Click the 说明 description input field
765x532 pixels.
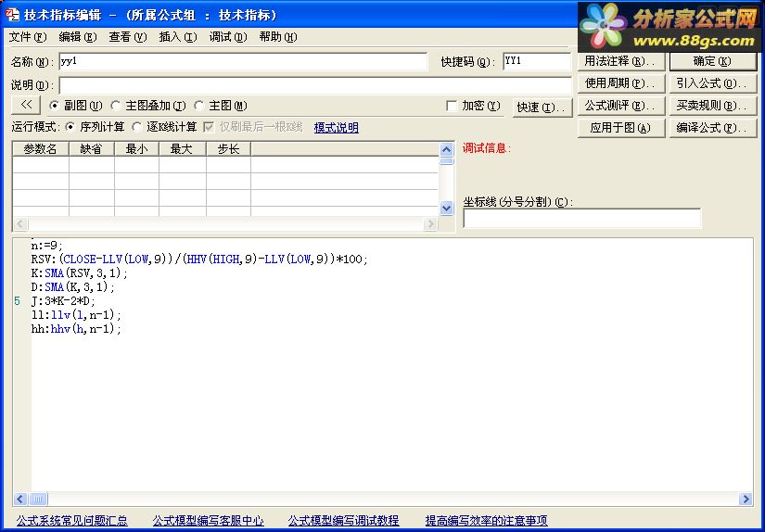pos(315,85)
